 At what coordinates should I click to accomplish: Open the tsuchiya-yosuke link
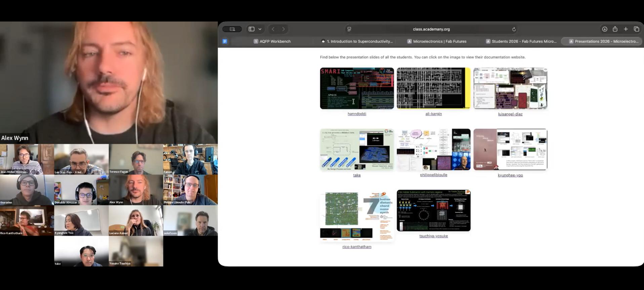pyautogui.click(x=433, y=236)
